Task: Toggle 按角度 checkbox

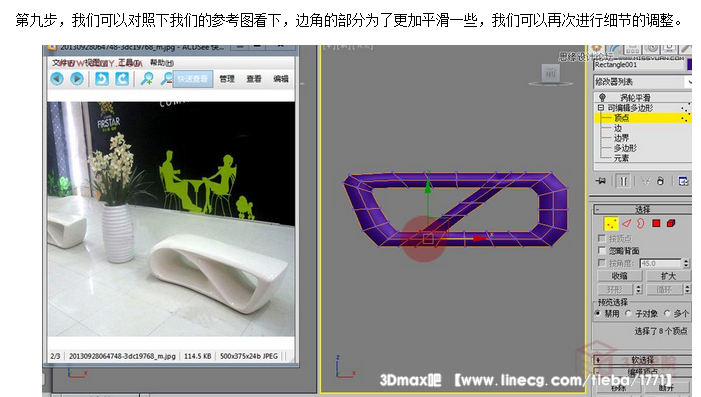Action: 602,263
